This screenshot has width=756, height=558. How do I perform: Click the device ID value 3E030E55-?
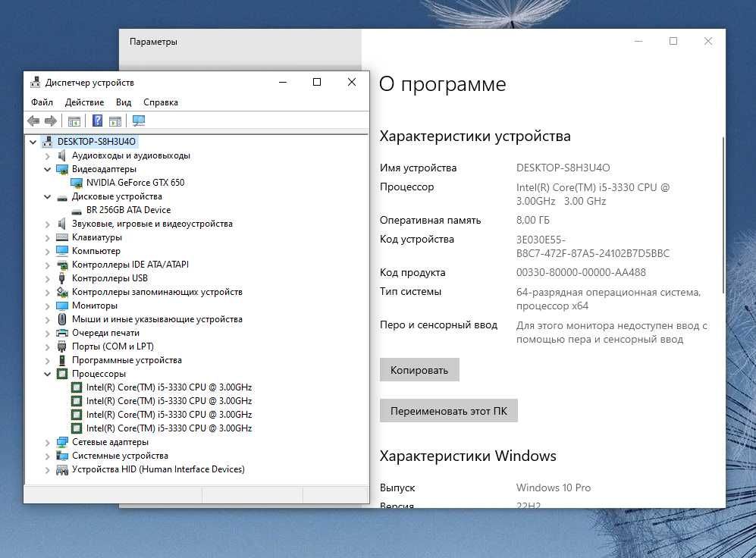pos(541,240)
